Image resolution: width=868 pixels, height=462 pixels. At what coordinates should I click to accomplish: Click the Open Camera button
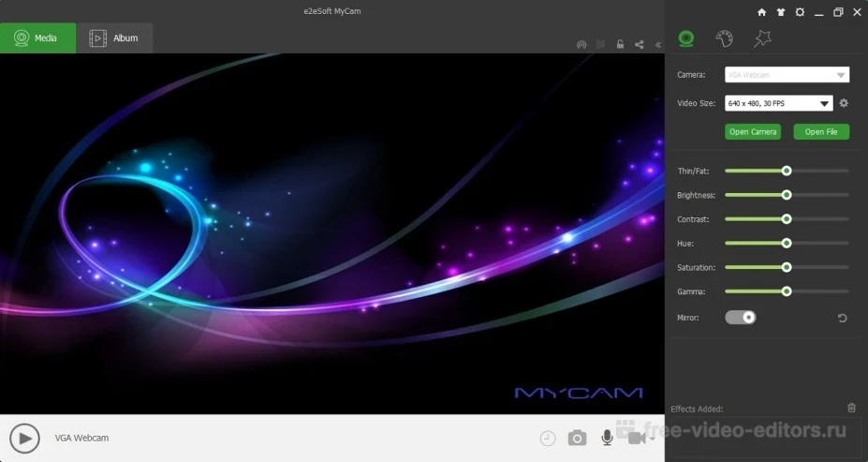click(752, 132)
